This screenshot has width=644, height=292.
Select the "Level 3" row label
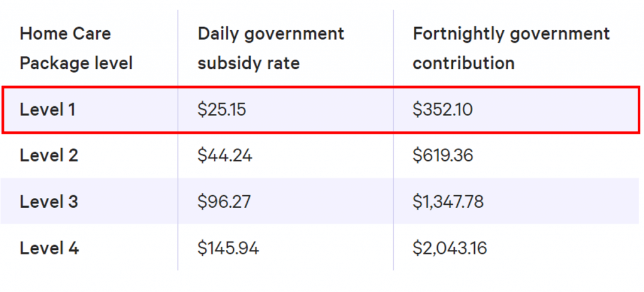(x=49, y=202)
